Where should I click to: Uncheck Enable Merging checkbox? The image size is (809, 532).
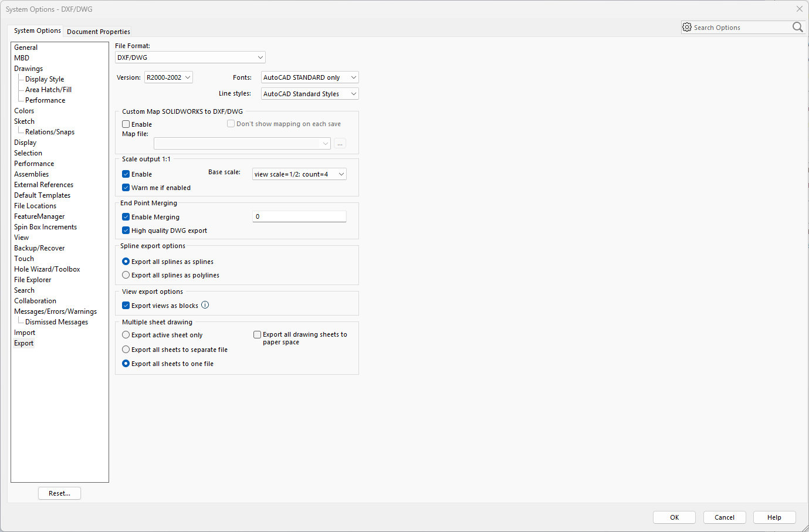coord(126,217)
